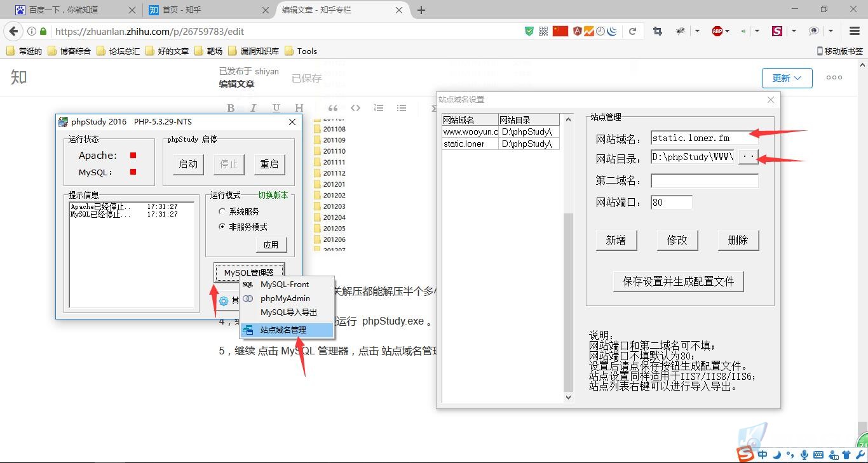Screen dimensions: 868x463
Task: Switch to 首页 - 知乎 tab
Action: point(208,10)
